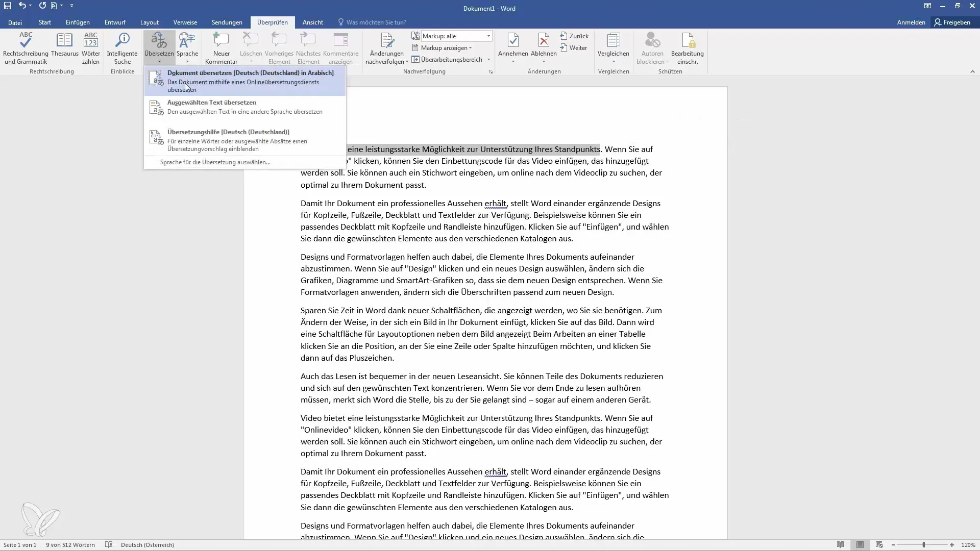Image resolution: width=980 pixels, height=551 pixels.
Task: Open Intelligente Suche lookup
Action: [x=122, y=48]
